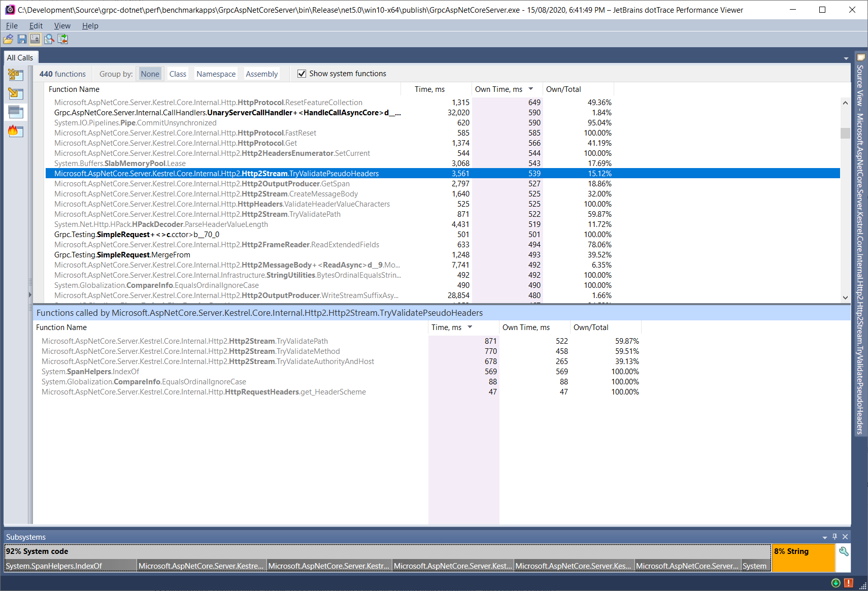This screenshot has width=868, height=591.
Task: Click the Source View note icon
Action: pos(861,57)
